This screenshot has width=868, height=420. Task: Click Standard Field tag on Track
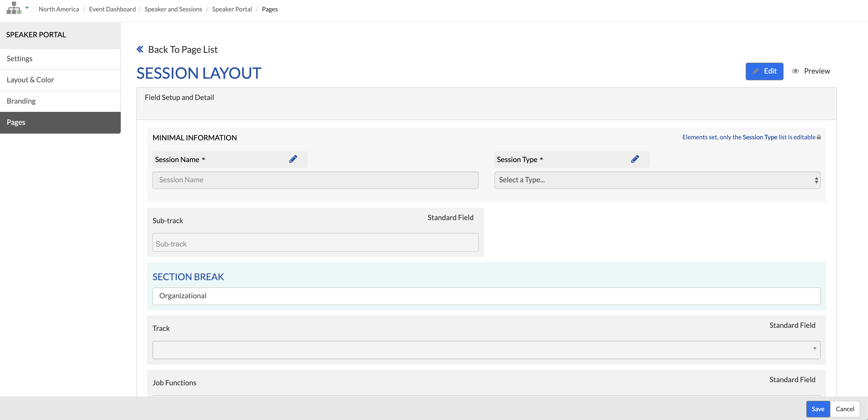[x=792, y=325]
